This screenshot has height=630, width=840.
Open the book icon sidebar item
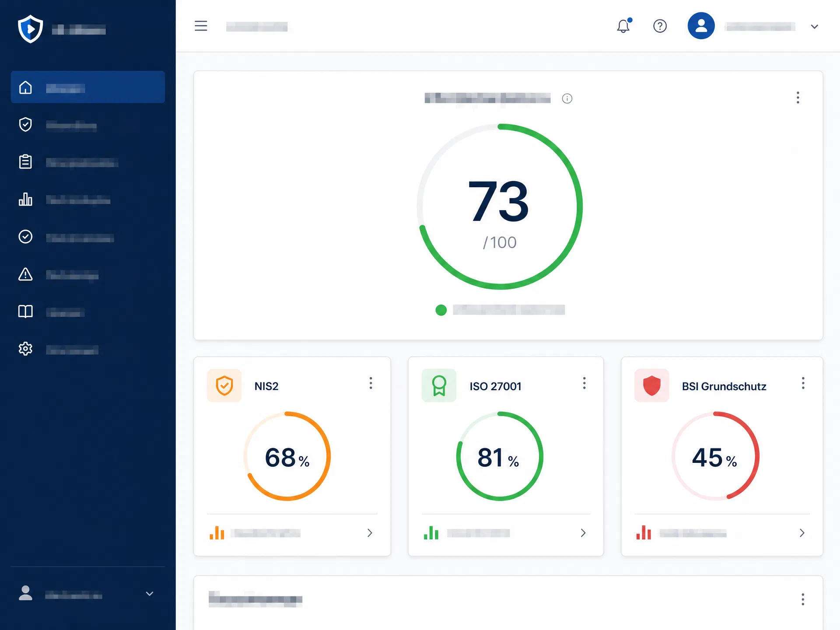25,311
